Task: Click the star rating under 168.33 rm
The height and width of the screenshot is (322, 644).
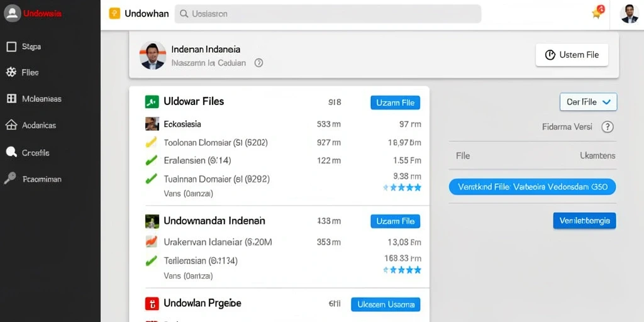Action: click(402, 270)
